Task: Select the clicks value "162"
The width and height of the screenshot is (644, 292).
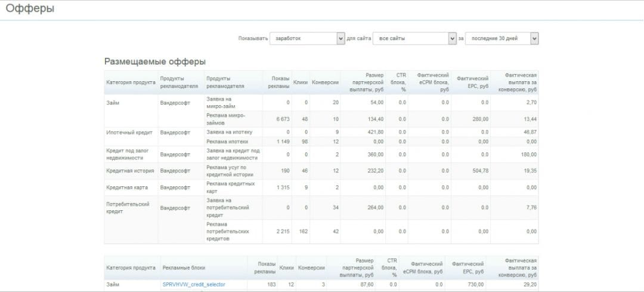Action: [304, 232]
